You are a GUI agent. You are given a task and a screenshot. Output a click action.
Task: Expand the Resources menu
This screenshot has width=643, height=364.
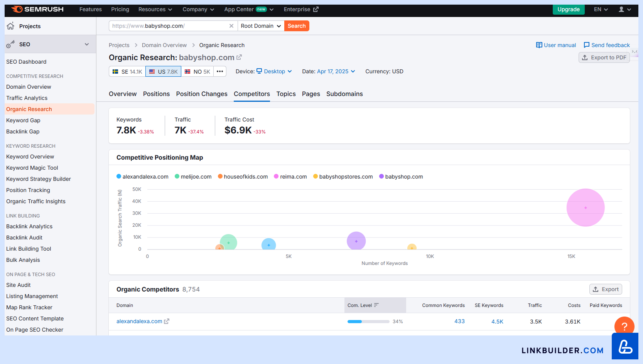(x=155, y=9)
